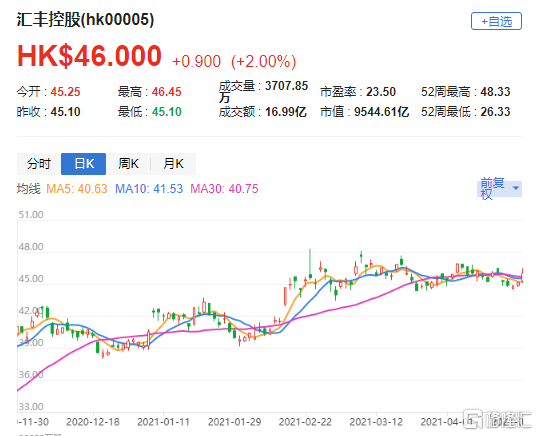The image size is (538, 436).
Task: Click the tall green candlestick near 2021-02-22
Action: 310,263
